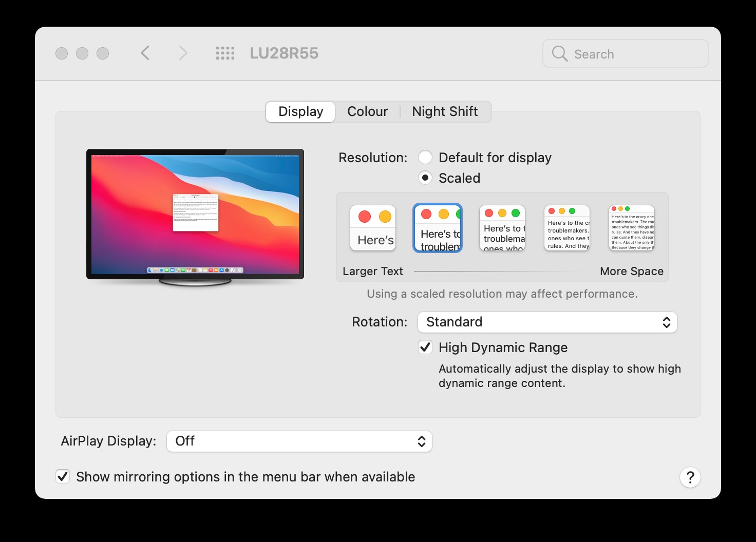Open the Display tab
The height and width of the screenshot is (542, 756).
click(x=300, y=112)
